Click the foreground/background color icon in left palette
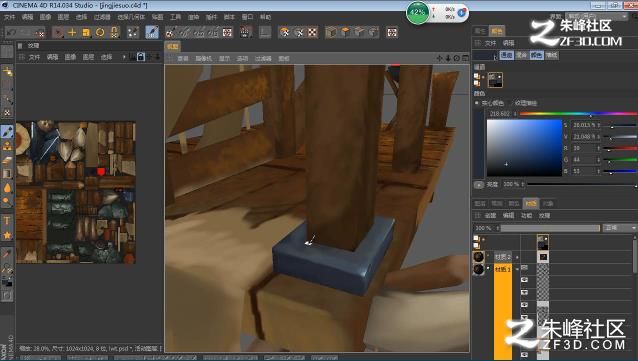 click(x=7, y=282)
